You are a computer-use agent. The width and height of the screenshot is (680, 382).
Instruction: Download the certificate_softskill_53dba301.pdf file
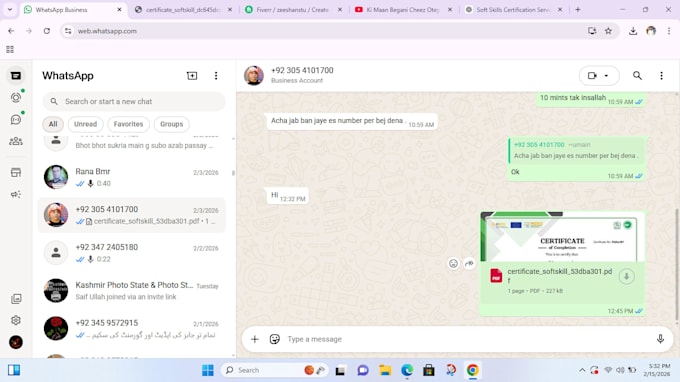[626, 276]
